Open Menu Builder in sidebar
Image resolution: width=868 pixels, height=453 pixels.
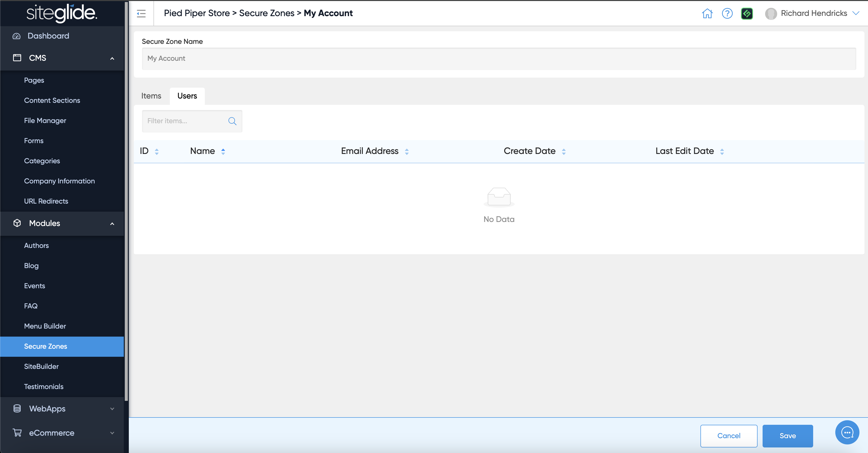(45, 326)
